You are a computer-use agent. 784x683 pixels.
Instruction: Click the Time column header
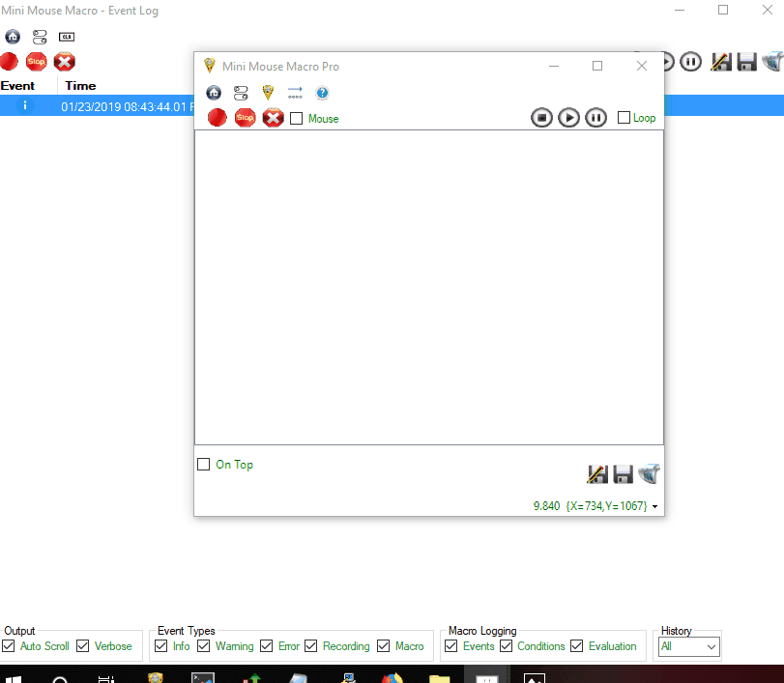tap(80, 86)
